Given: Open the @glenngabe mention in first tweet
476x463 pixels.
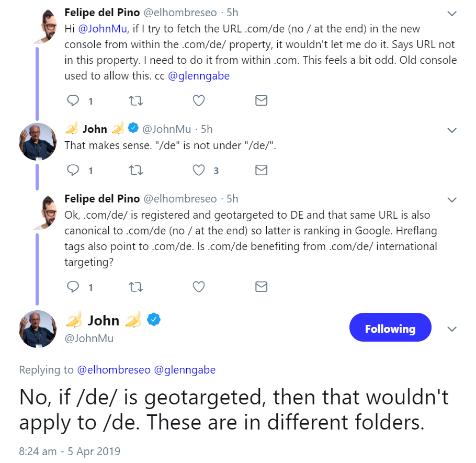Looking at the screenshot, I should click(199, 76).
